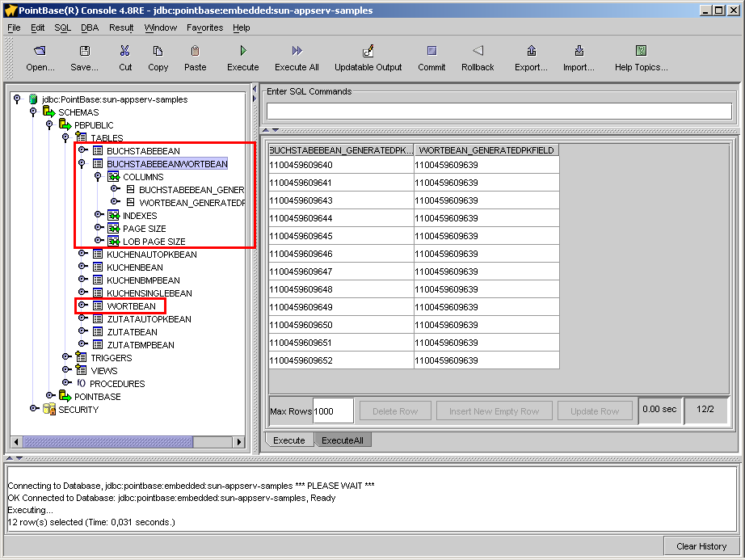Click the VIEWS node icon
Screen dimensions: 745x560
pos(82,370)
